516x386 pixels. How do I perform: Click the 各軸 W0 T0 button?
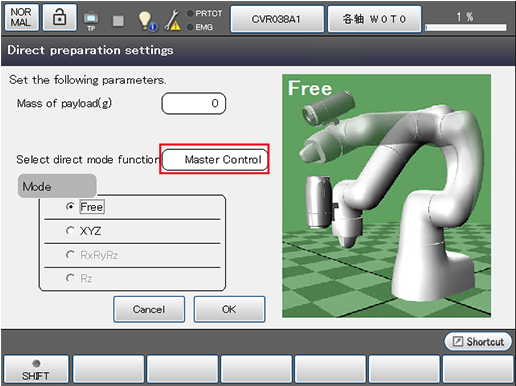pos(374,19)
